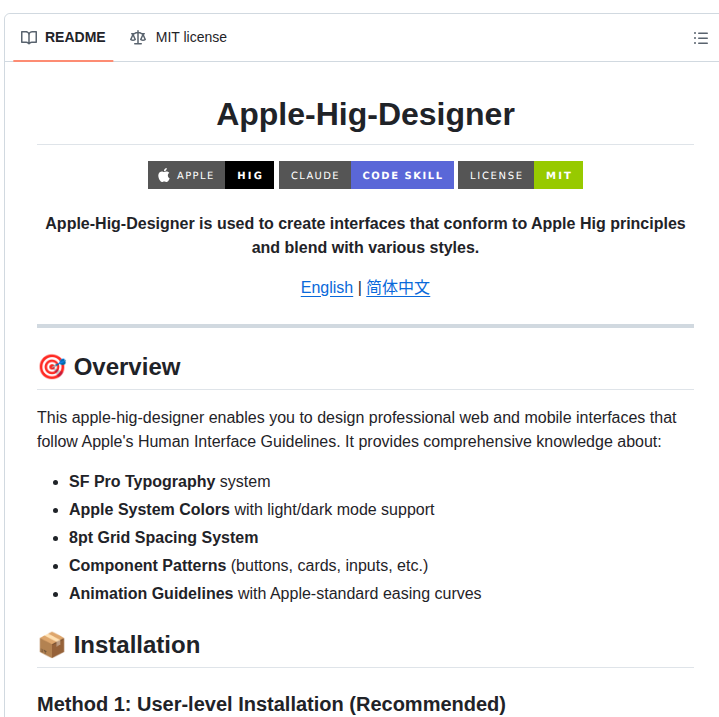Click the License MIT badge
Screen dimensions: 719x717
click(x=520, y=175)
